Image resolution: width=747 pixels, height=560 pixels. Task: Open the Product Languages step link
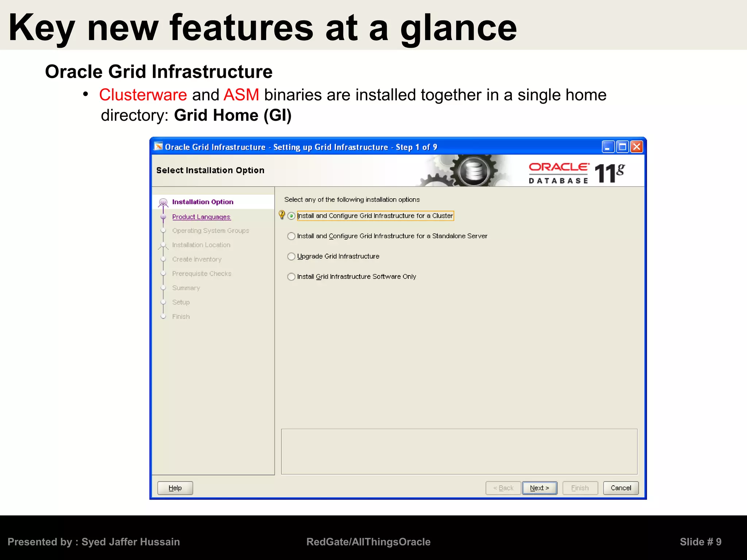point(201,217)
